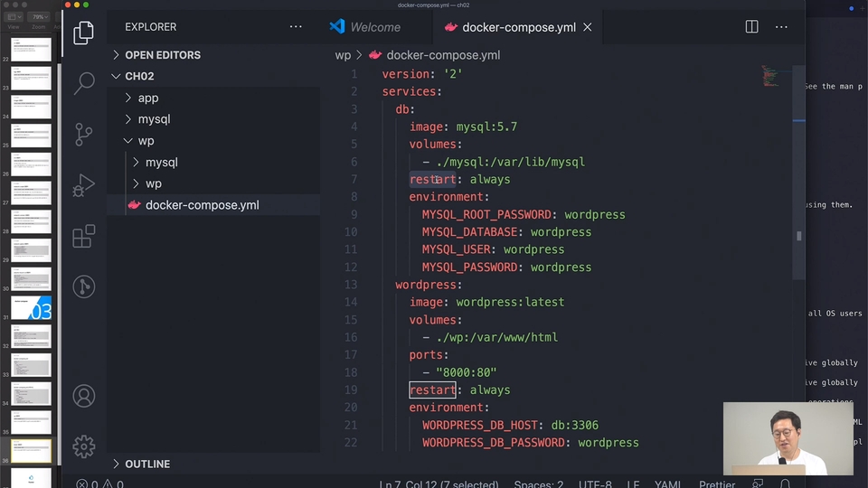The image size is (868, 488).
Task: Open the Extensions view
Action: click(83, 236)
